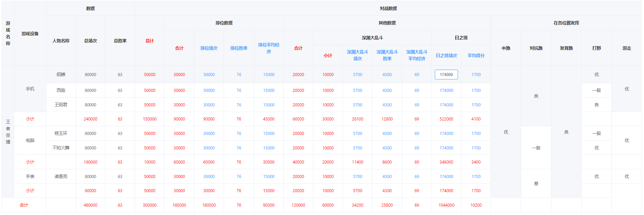Click the 在各位置发挥 header

[566, 23]
